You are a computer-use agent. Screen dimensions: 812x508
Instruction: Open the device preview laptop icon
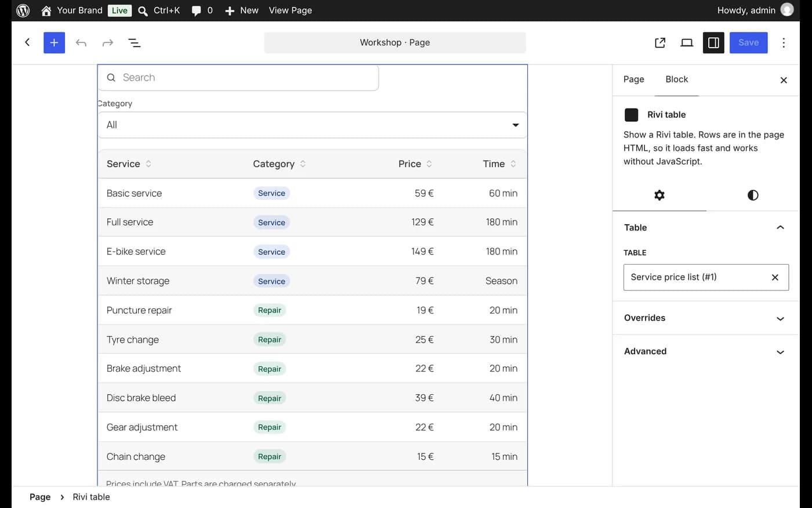pos(687,42)
